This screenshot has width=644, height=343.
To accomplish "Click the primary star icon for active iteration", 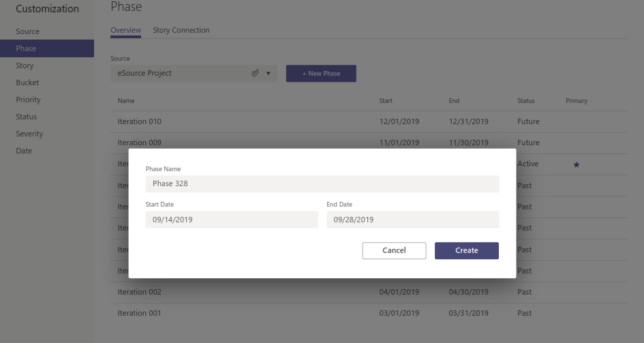I will tap(577, 164).
